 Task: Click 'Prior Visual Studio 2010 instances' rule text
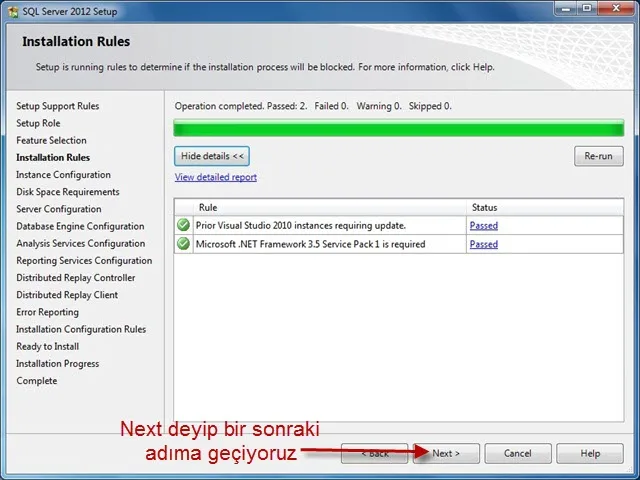[x=301, y=225]
